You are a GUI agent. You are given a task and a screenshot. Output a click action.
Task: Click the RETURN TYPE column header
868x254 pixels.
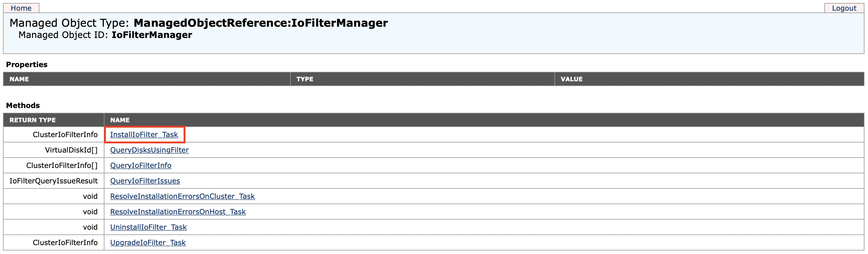[32, 120]
